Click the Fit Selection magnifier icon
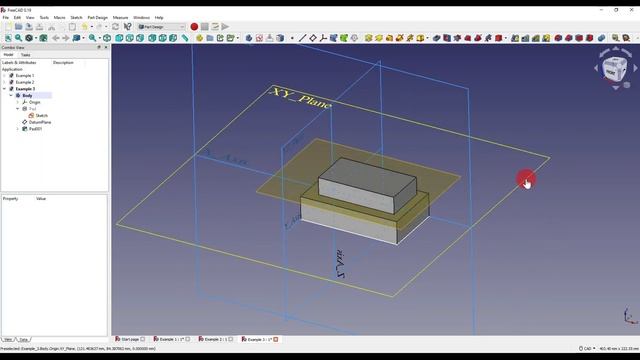The height and width of the screenshot is (360, 640). tap(18, 38)
